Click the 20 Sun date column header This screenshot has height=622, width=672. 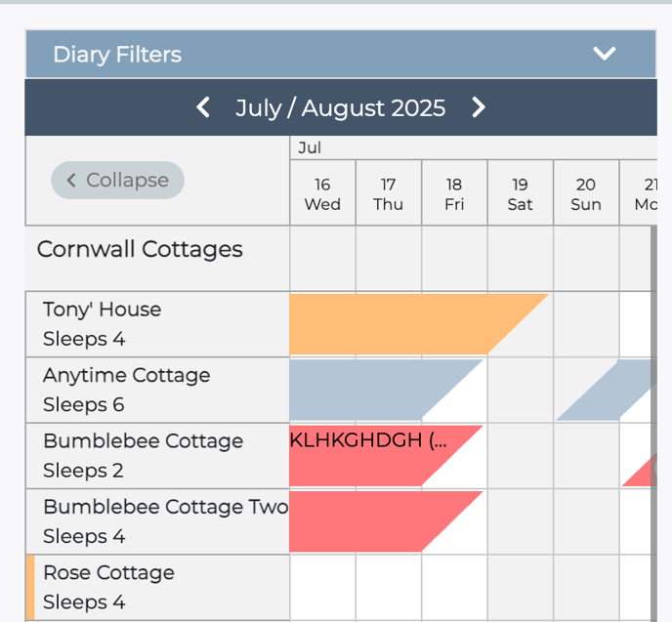pyautogui.click(x=585, y=193)
